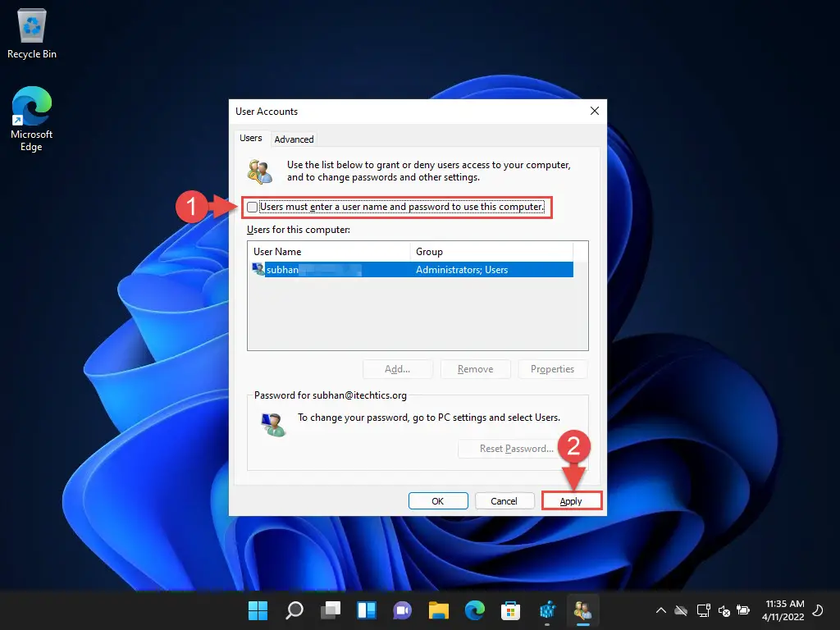Switch to the Advanced tab
This screenshot has width=840, height=630.
[x=294, y=139]
